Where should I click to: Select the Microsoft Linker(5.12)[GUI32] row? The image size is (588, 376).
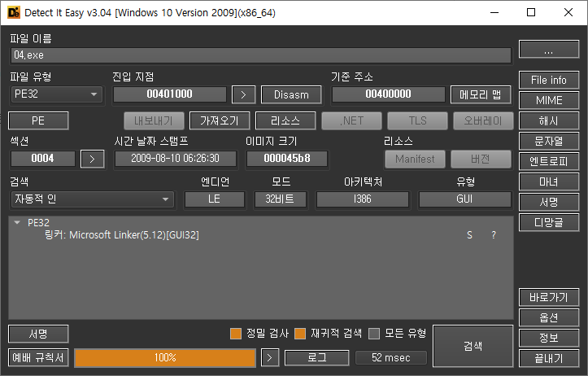260,235
